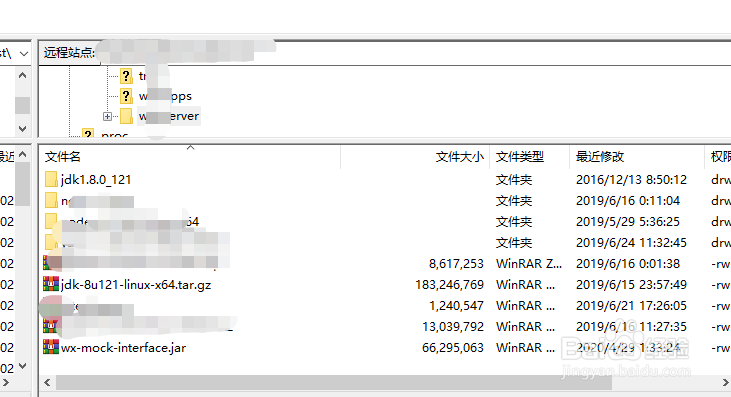The height and width of the screenshot is (397, 731).
Task: Click the 远程站点 path input field
Action: coord(415,52)
